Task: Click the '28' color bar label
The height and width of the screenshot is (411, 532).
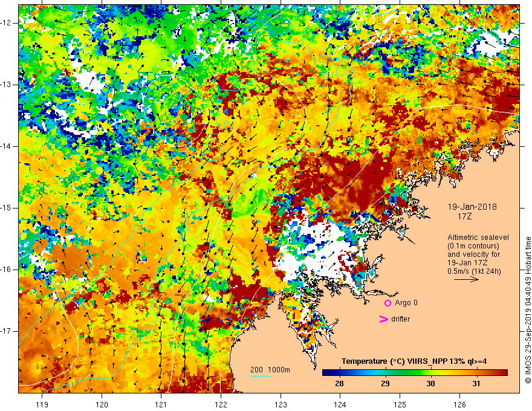Action: coord(339,384)
